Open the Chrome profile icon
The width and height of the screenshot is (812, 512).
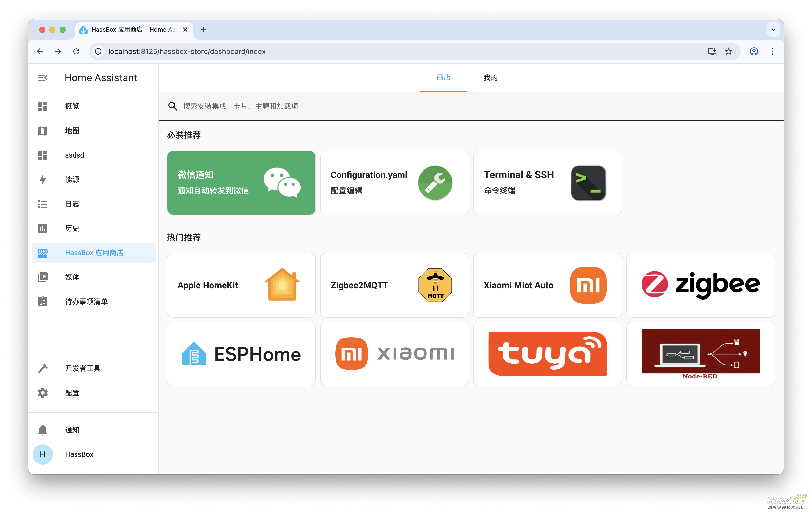click(754, 51)
